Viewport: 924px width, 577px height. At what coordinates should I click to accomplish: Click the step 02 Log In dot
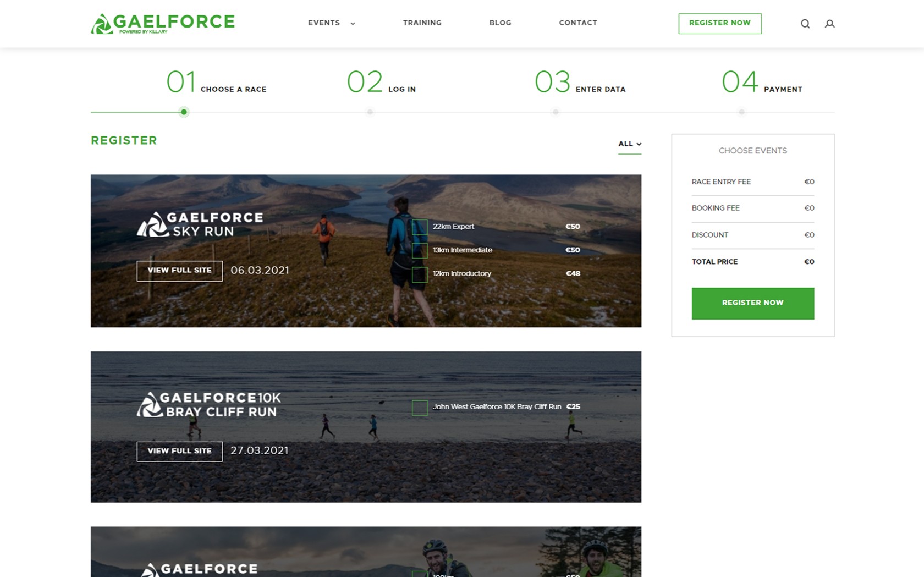point(370,112)
